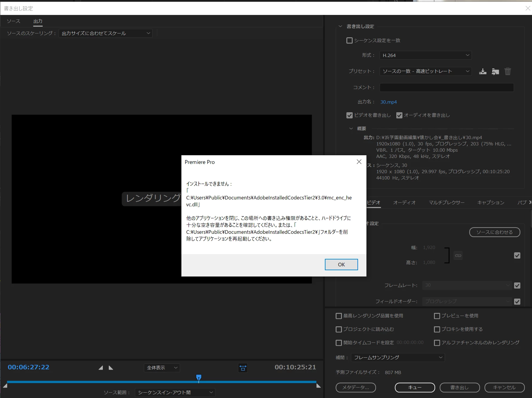532x398 pixels.
Task: Open the output name 30.mp4 link
Action: (x=389, y=102)
